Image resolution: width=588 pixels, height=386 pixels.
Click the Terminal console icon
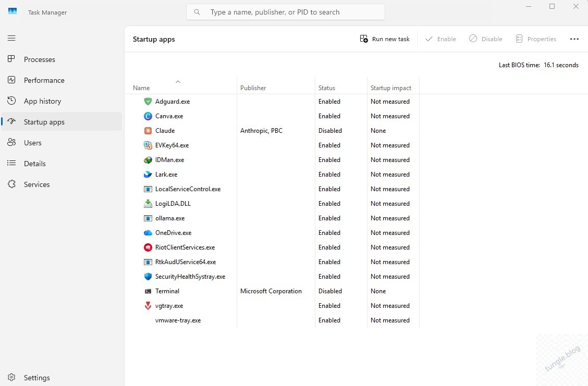(148, 291)
